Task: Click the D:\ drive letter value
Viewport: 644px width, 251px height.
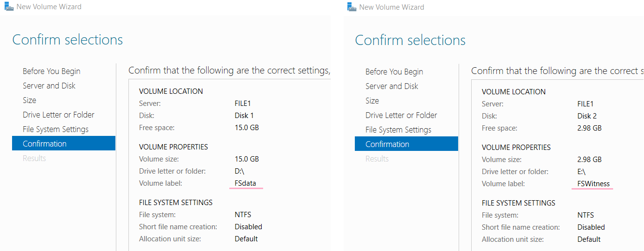Action: click(x=240, y=171)
